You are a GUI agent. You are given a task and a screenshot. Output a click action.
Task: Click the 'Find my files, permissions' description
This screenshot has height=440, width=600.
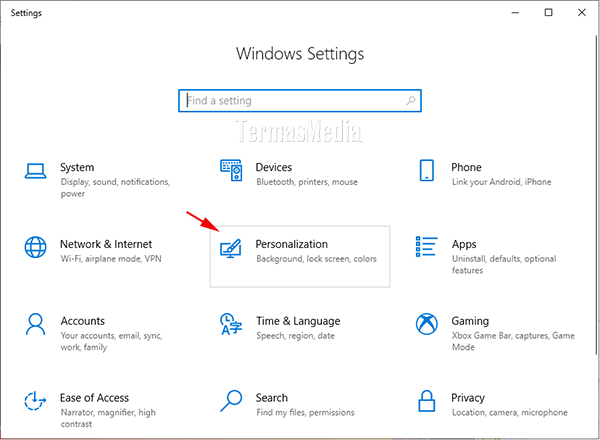tap(305, 412)
